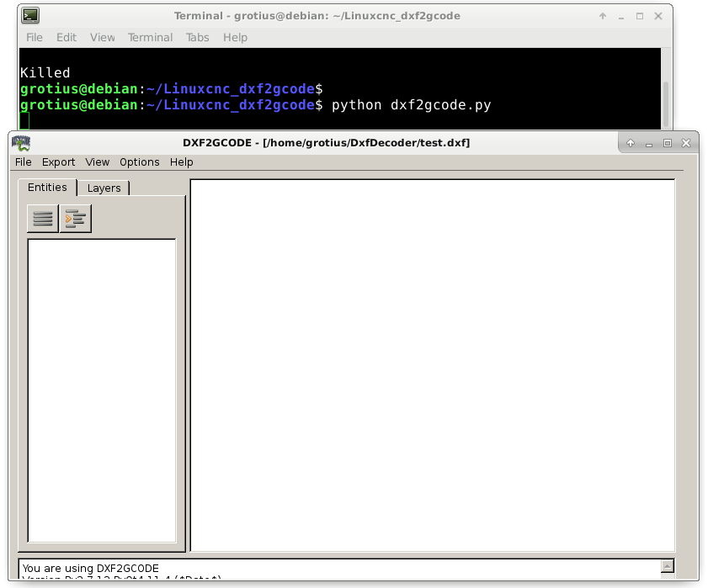The width and height of the screenshot is (708, 588).
Task: Click the empty entities tree list
Action: pos(102,390)
